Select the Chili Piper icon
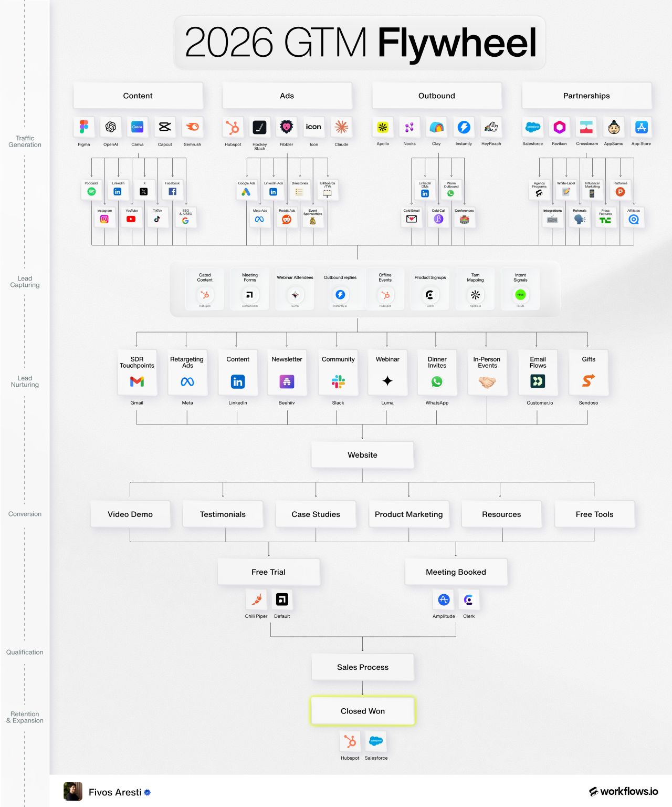 click(x=256, y=599)
